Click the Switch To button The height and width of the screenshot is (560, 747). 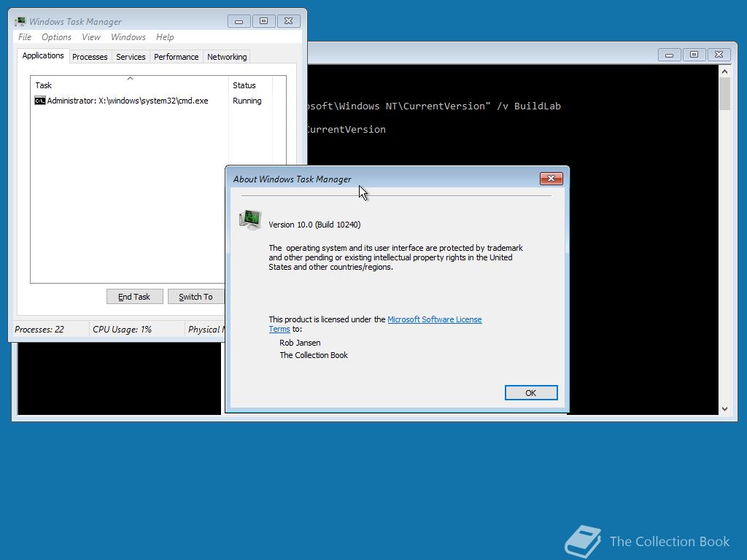(x=196, y=297)
